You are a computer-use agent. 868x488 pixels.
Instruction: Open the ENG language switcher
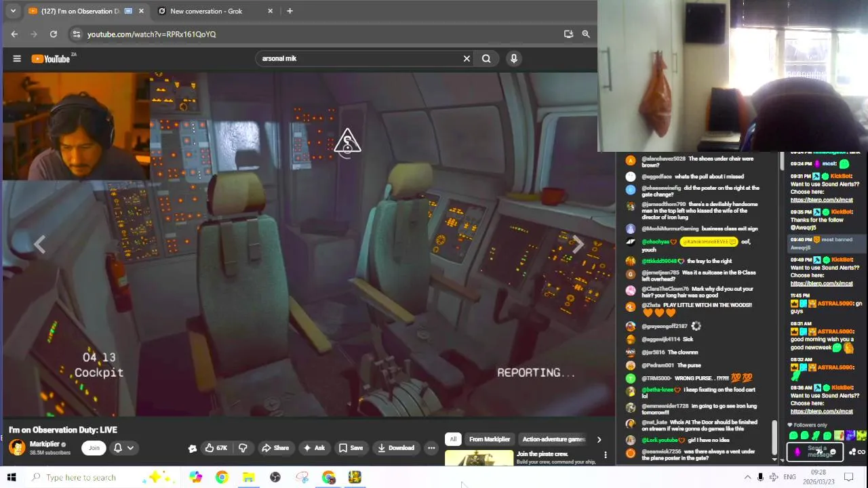click(x=789, y=477)
